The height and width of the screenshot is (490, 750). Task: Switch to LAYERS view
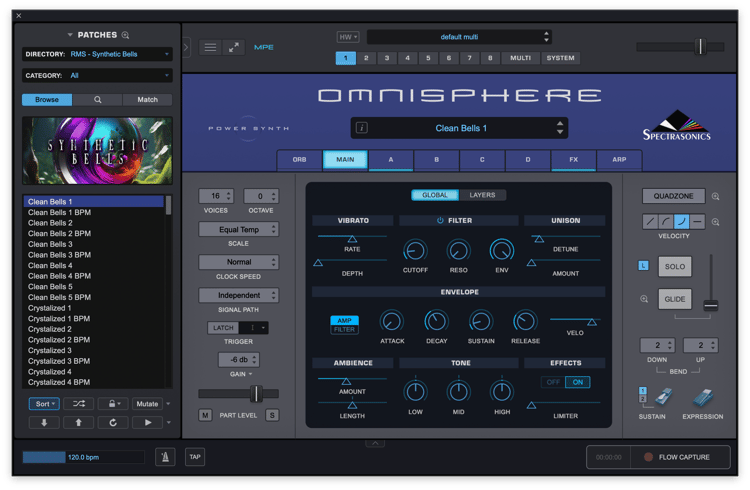482,195
